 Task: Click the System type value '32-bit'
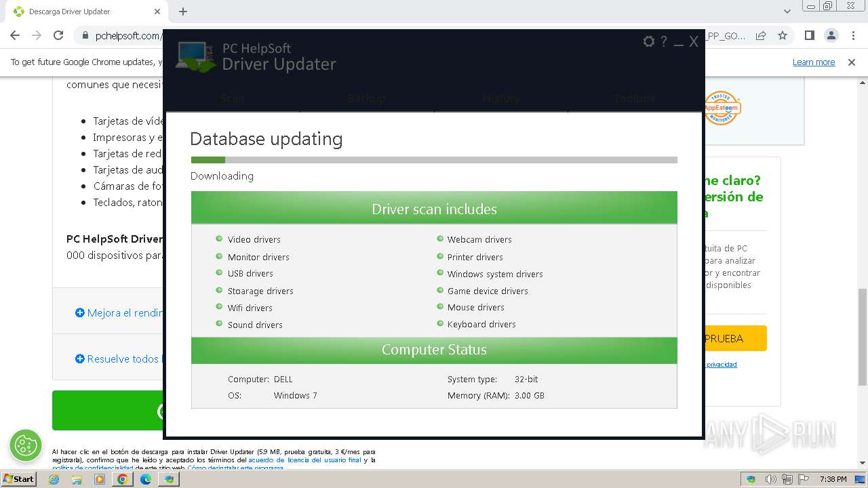[x=526, y=380]
